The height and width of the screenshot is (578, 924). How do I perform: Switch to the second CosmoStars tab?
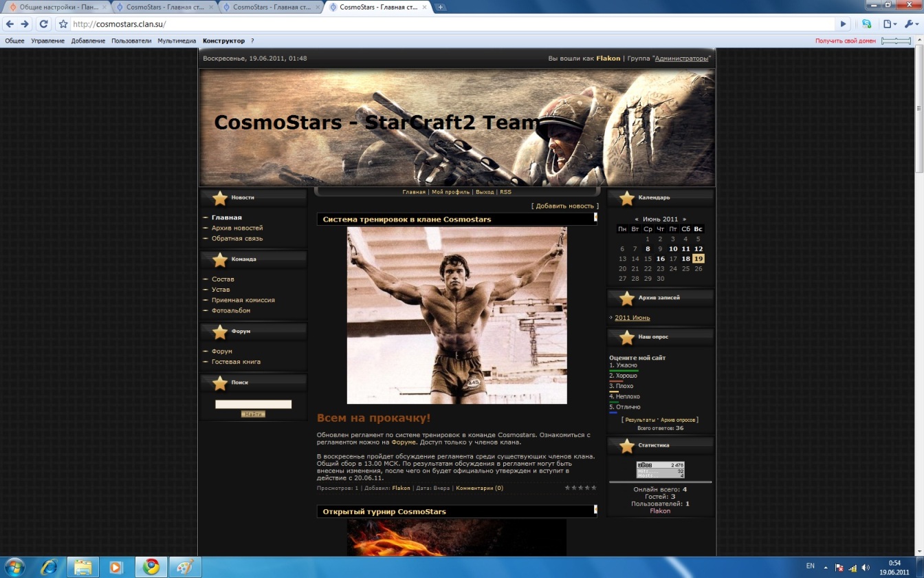click(x=164, y=7)
